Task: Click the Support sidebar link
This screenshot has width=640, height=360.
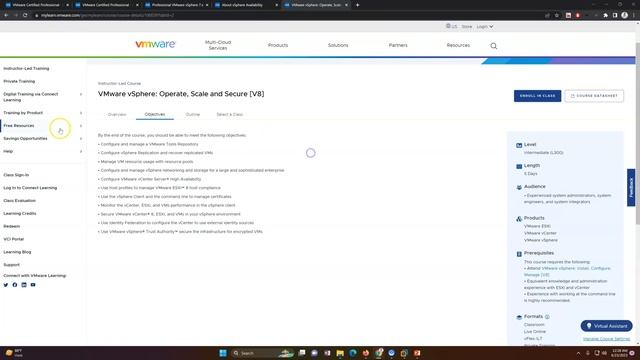Action: point(11,265)
